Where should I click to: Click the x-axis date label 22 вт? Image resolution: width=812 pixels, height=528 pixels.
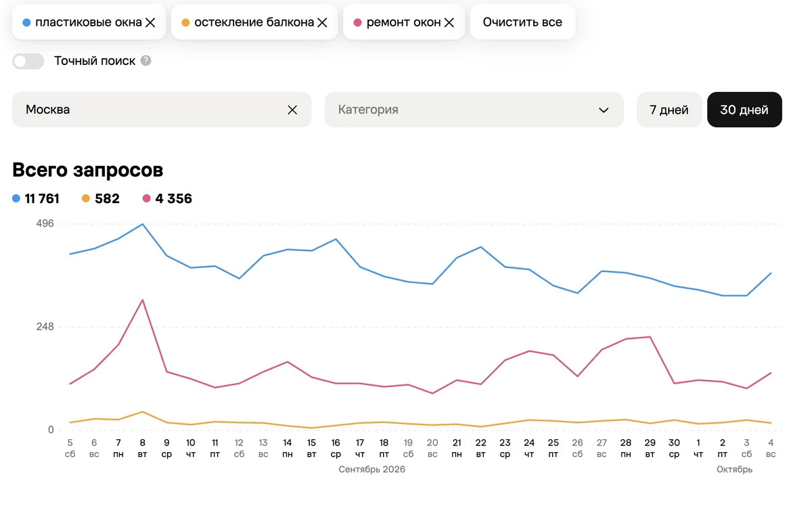pyautogui.click(x=480, y=448)
